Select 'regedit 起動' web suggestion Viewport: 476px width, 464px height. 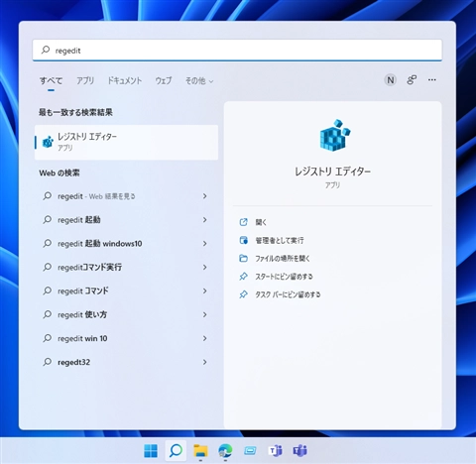126,220
